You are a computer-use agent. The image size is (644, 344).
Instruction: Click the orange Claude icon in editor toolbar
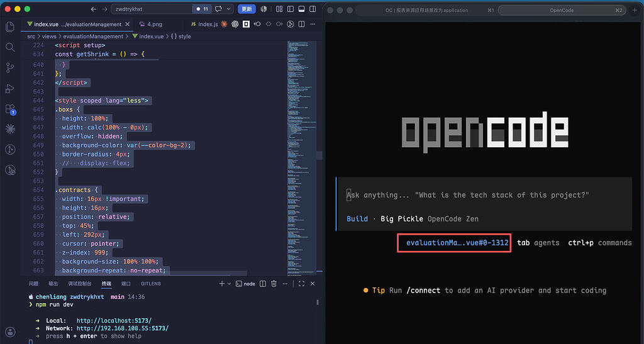[225, 25]
